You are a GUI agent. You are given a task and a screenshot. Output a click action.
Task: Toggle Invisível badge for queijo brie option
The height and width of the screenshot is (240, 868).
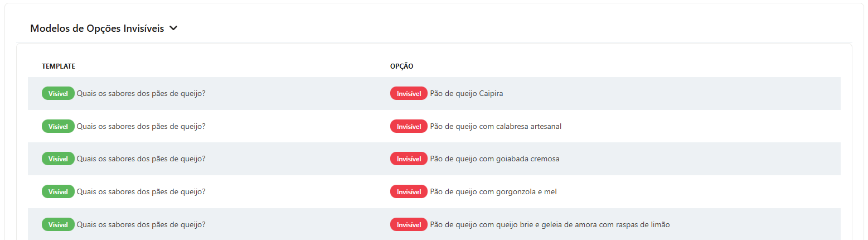click(x=409, y=225)
